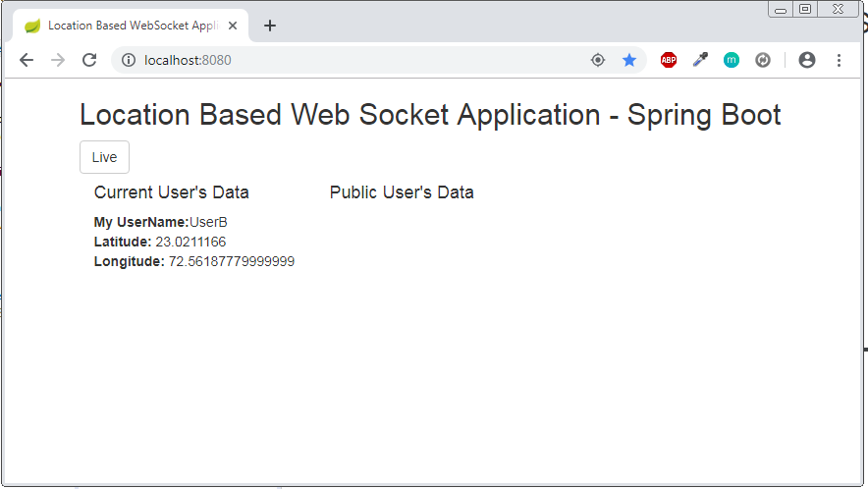The image size is (868, 489).
Task: Select the latitude value 23.0211166
Action: point(190,242)
